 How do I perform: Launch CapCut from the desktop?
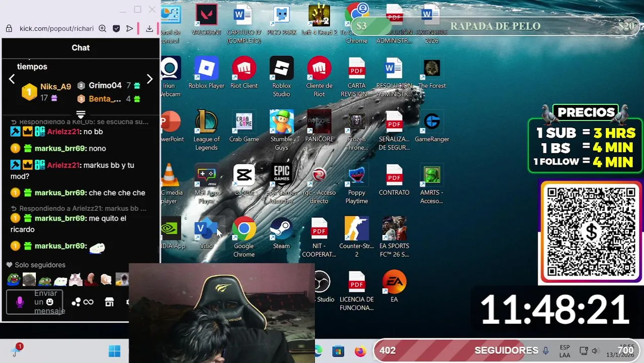[244, 180]
